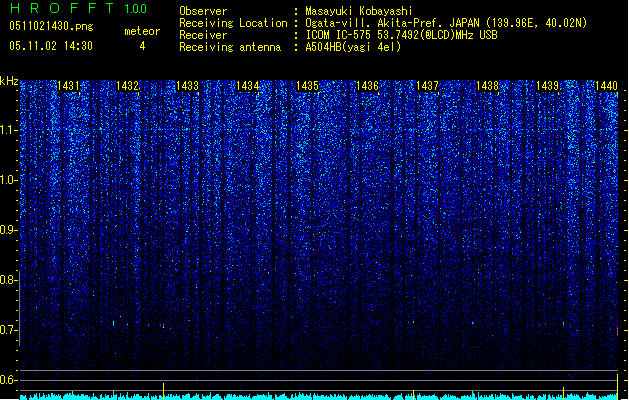Click the Observer field label

tap(203, 11)
